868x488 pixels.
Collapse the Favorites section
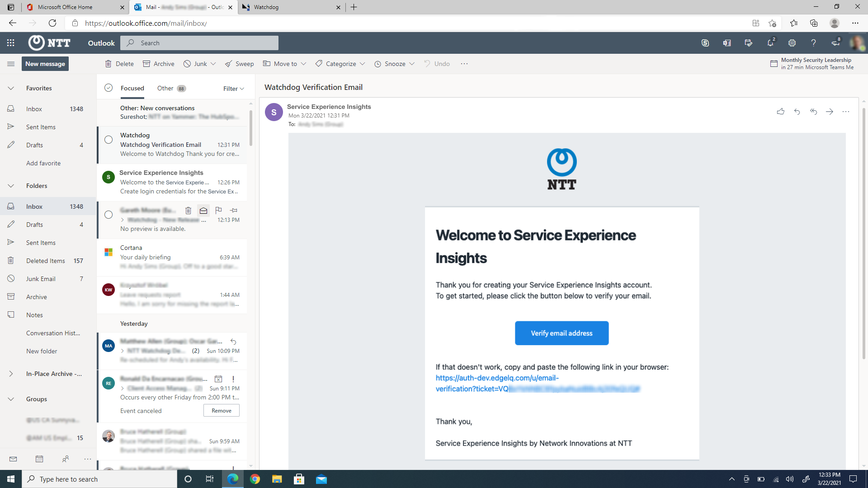(11, 88)
